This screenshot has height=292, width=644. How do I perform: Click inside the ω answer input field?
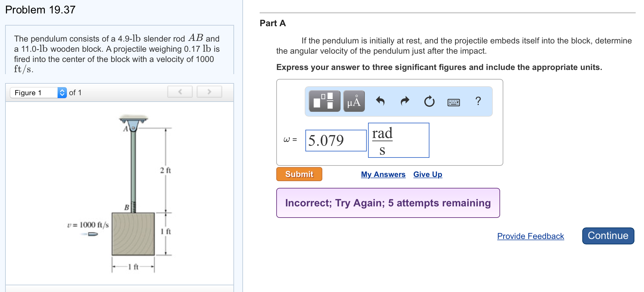[335, 140]
